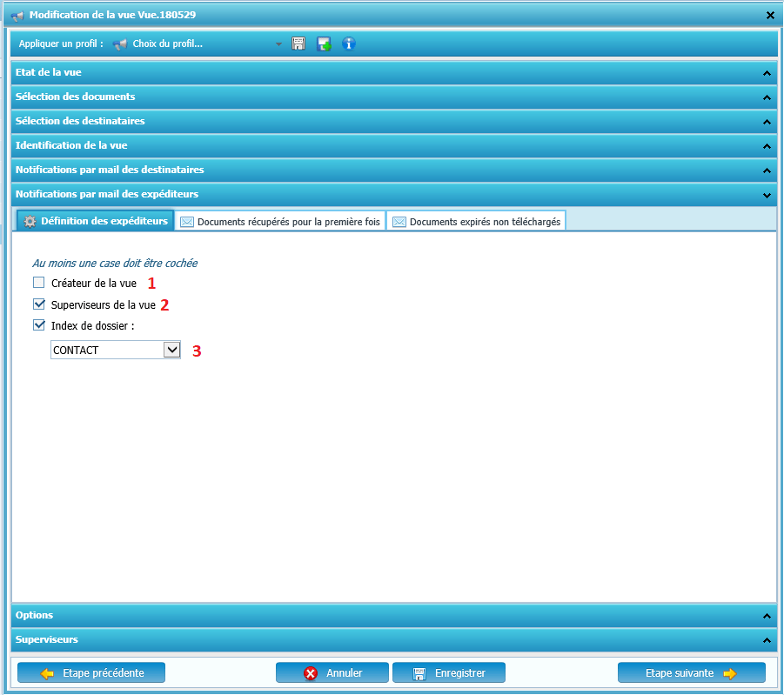784x695 pixels.
Task: Enable the Créateur de la vue checkbox
Action: coord(38,283)
